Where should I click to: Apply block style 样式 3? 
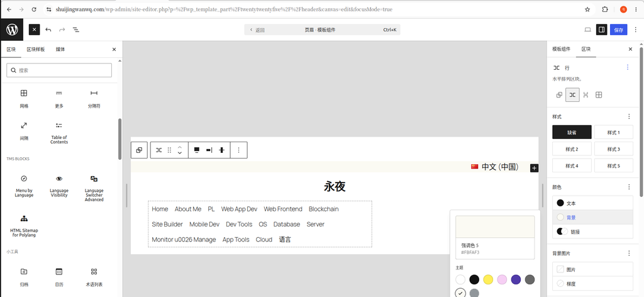point(614,149)
